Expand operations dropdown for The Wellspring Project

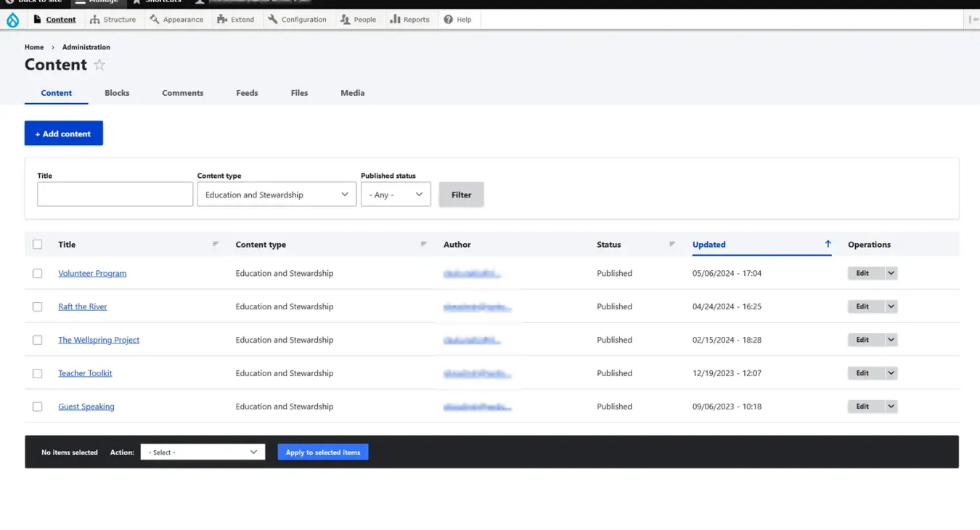[891, 340]
